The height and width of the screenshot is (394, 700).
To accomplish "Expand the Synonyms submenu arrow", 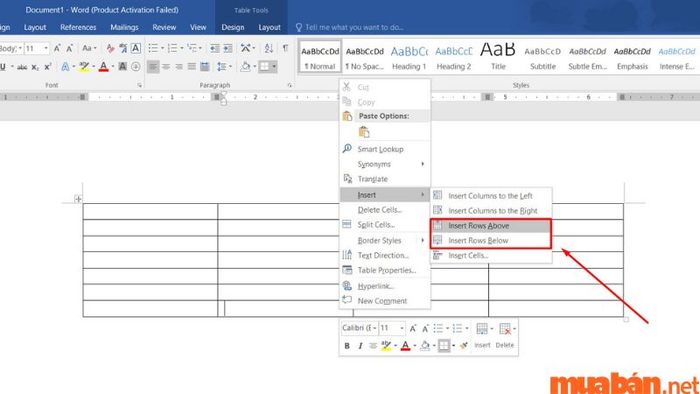I will pos(423,164).
